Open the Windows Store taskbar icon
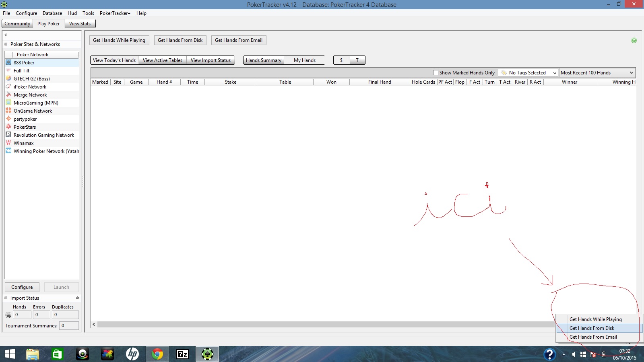The height and width of the screenshot is (362, 644). (58, 354)
